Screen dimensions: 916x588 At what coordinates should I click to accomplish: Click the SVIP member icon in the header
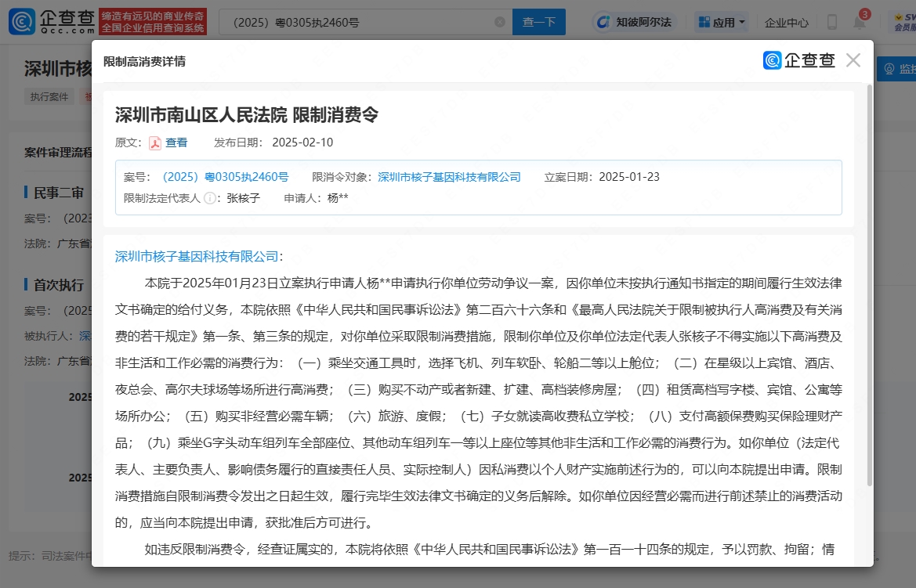(903, 22)
